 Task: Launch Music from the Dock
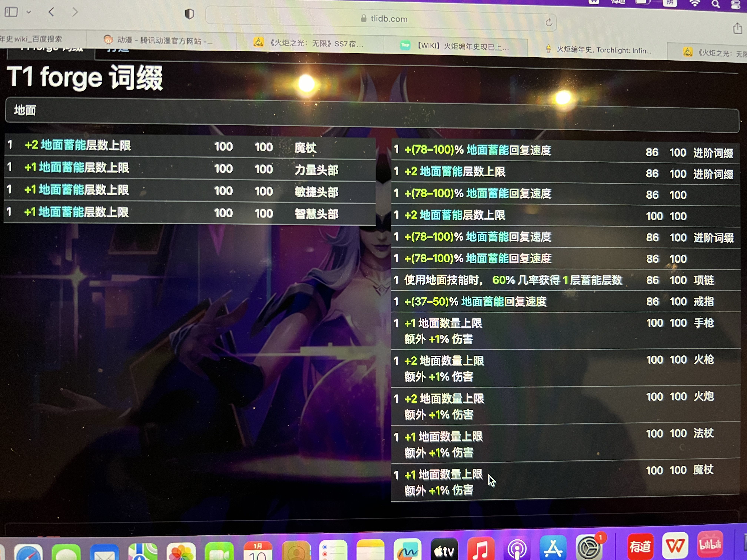point(481,548)
